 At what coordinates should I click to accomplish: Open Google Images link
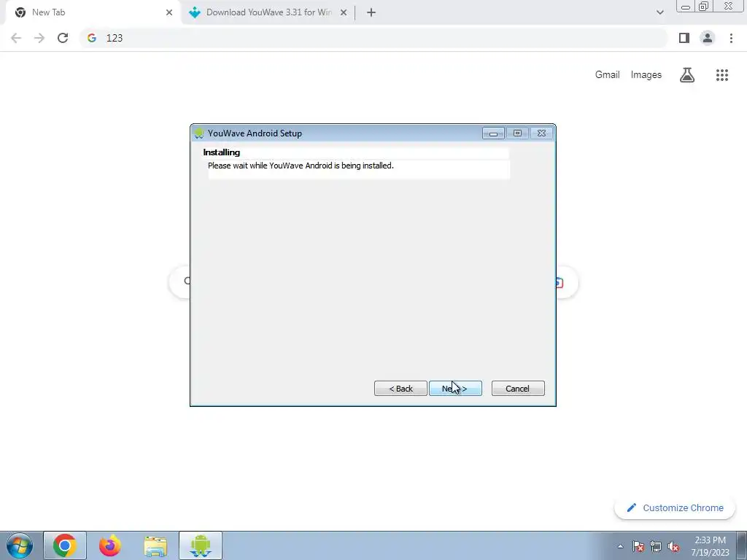(x=646, y=75)
